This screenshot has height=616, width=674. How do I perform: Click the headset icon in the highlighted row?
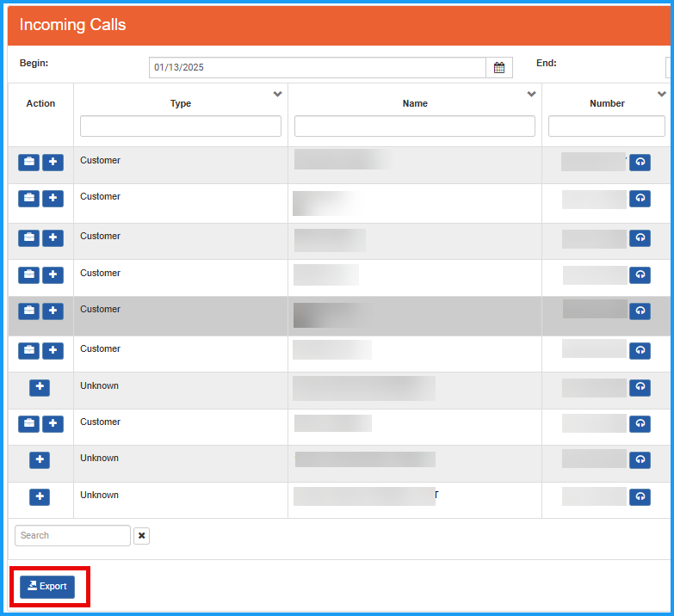pyautogui.click(x=640, y=311)
